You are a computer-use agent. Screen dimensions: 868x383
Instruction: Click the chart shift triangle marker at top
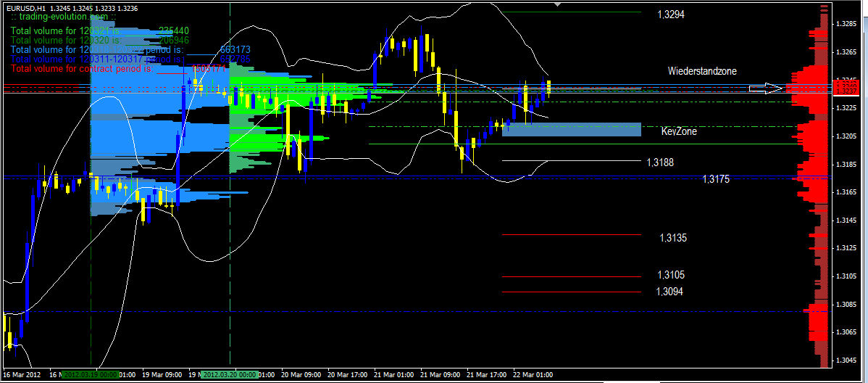coord(558,4)
